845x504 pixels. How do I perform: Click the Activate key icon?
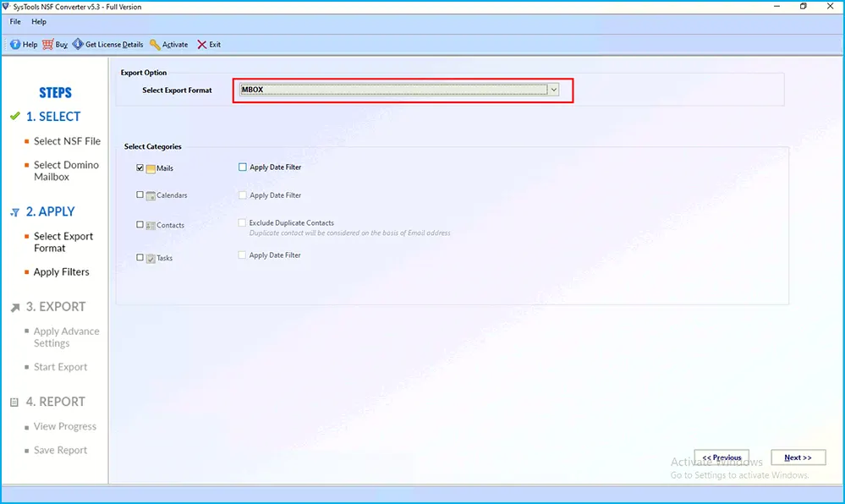pyautogui.click(x=155, y=44)
